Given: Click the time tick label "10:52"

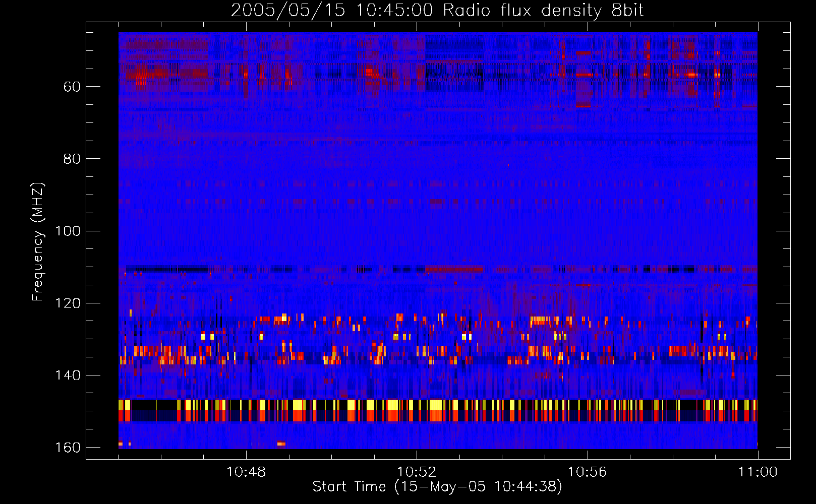Looking at the screenshot, I should click(x=417, y=472).
